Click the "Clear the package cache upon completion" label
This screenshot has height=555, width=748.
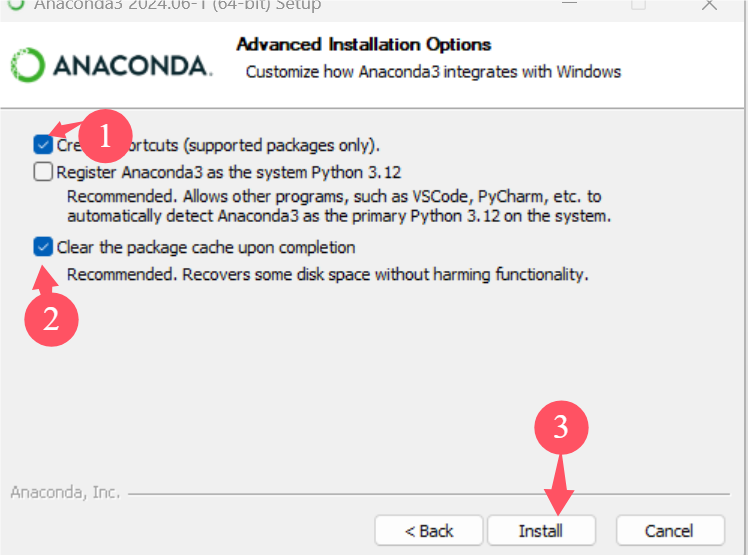point(206,248)
